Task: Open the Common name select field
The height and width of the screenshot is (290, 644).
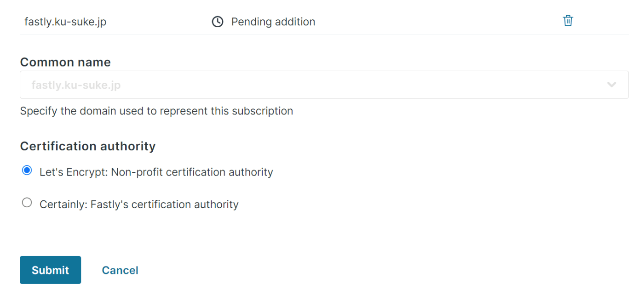Action: pos(324,85)
